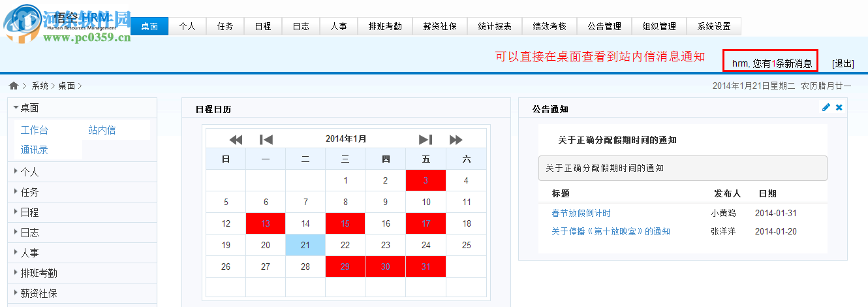Open the 人事 top tab
Image resolution: width=868 pixels, height=307 pixels.
click(x=339, y=26)
